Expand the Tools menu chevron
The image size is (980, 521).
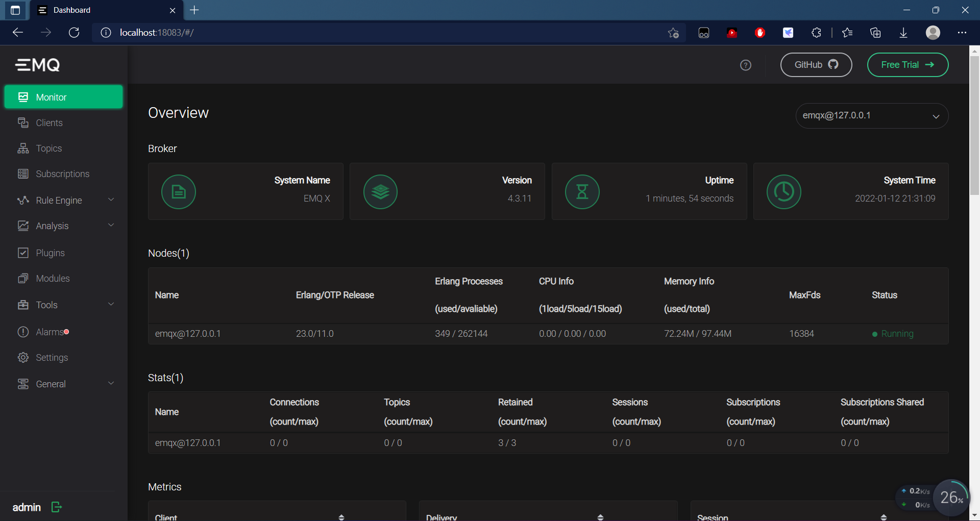[111, 304]
